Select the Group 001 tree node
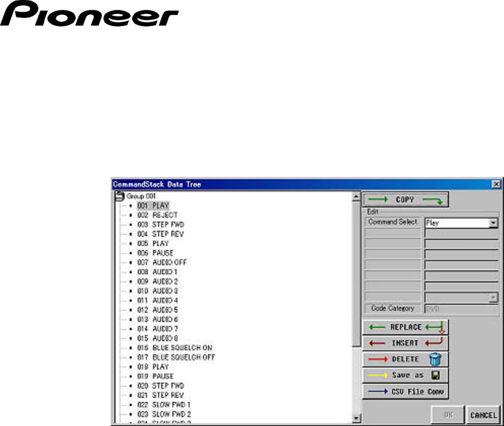 [x=141, y=196]
